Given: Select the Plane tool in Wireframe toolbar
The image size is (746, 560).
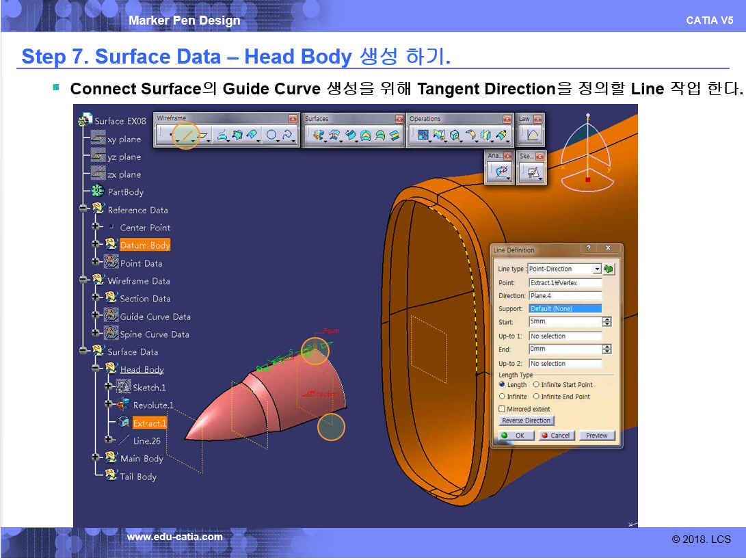Looking at the screenshot, I should pos(203,135).
